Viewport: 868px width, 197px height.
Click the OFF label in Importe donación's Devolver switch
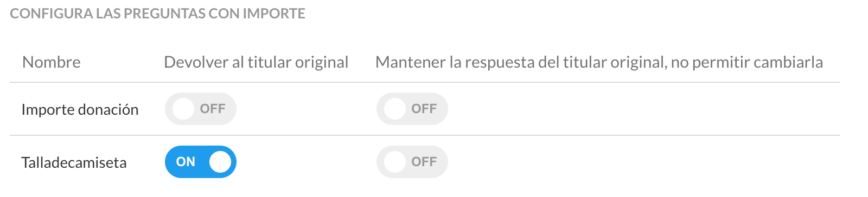[213, 109]
